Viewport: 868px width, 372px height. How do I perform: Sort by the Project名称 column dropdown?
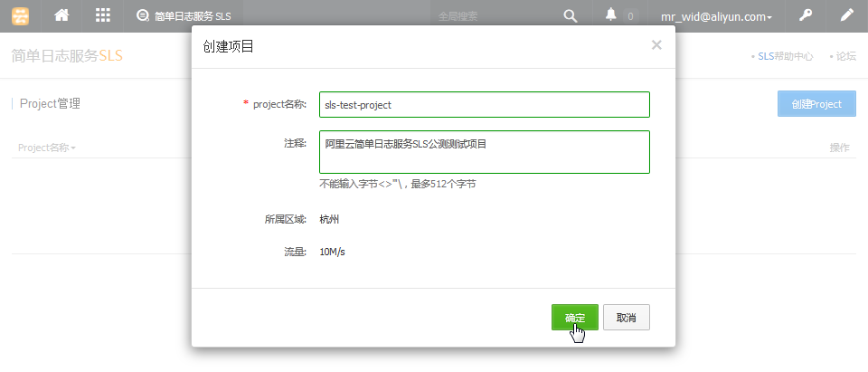coord(47,148)
